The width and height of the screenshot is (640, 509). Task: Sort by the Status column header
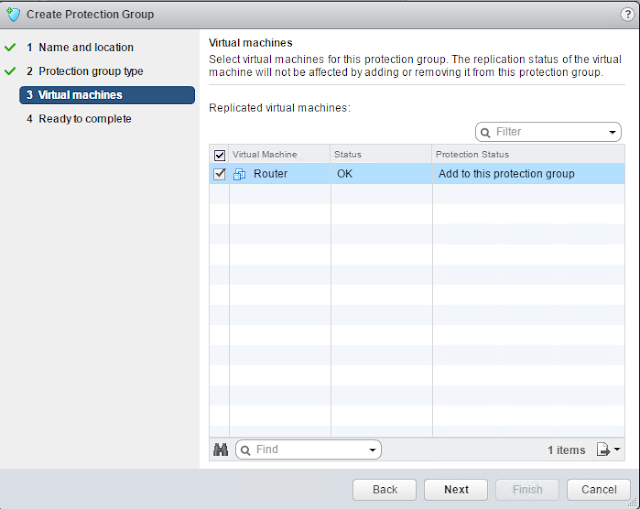coord(381,154)
